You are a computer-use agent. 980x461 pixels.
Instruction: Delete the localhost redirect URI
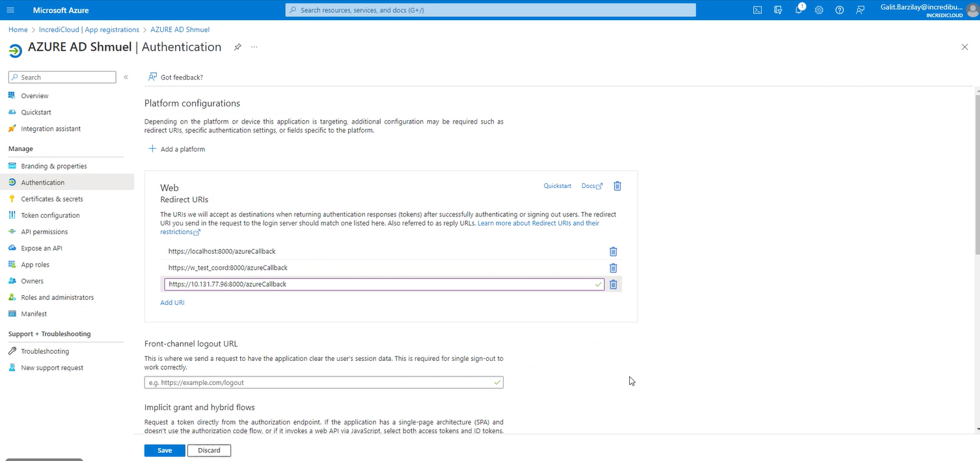coord(613,252)
